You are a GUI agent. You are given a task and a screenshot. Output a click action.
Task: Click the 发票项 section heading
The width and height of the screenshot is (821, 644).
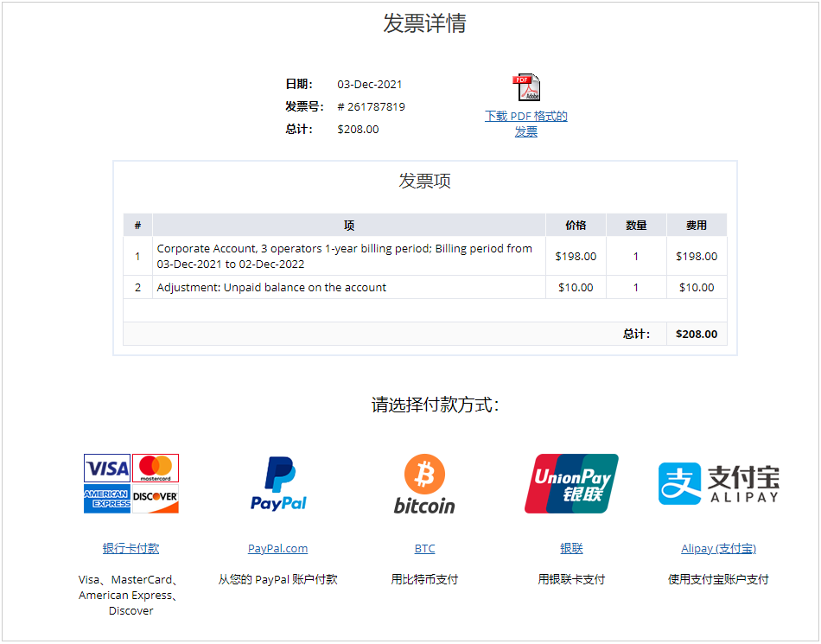pyautogui.click(x=424, y=181)
